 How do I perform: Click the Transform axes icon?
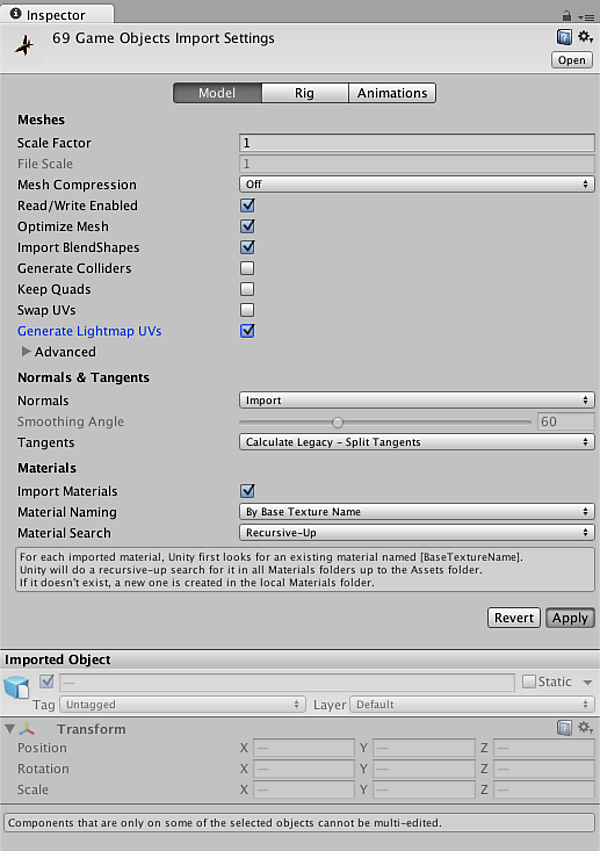coord(27,729)
